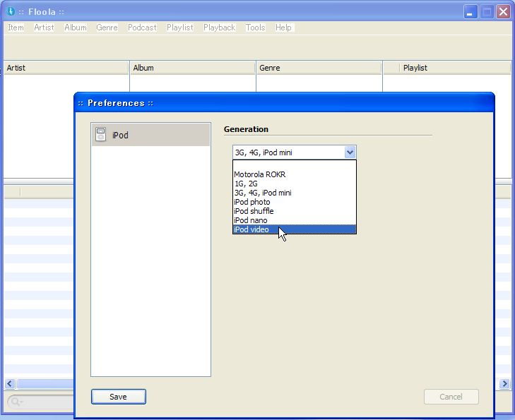This screenshot has height=420, width=515.
Task: Sort by Artist column header
Action: click(66, 68)
